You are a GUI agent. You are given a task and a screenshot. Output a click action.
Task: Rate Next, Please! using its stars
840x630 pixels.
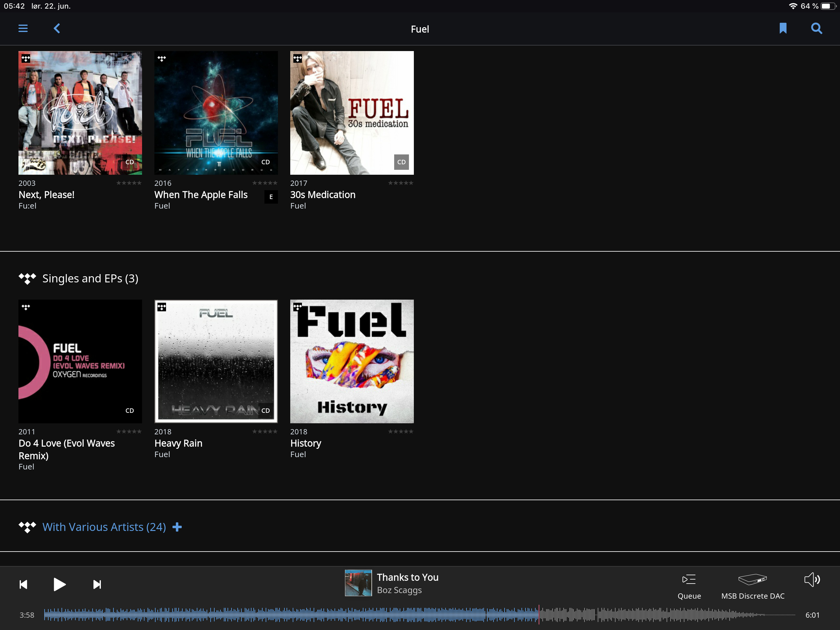pyautogui.click(x=129, y=183)
